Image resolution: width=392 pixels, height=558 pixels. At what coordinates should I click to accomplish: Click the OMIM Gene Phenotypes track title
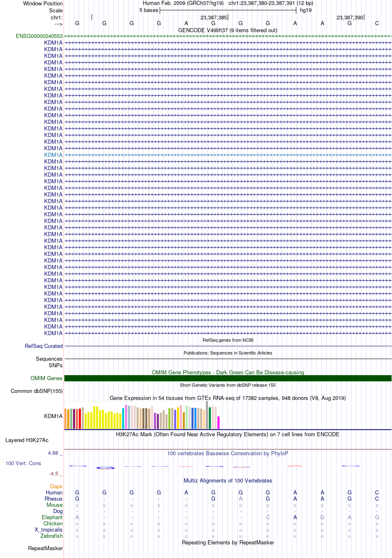tap(228, 373)
